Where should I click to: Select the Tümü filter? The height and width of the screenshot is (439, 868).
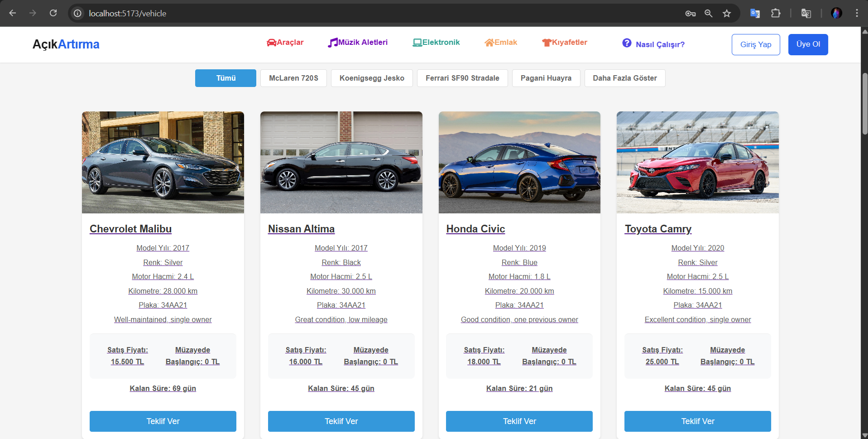point(225,78)
